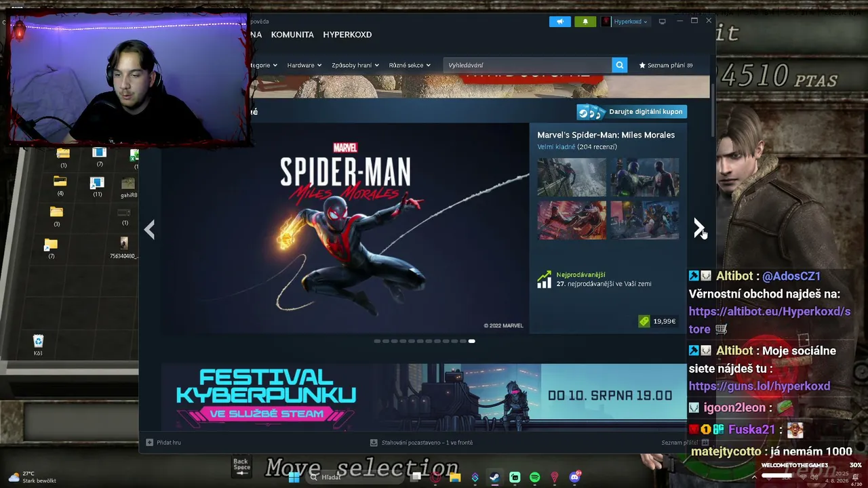Open Festival Kyberpunku banner
This screenshot has height=488, width=868.
424,396
